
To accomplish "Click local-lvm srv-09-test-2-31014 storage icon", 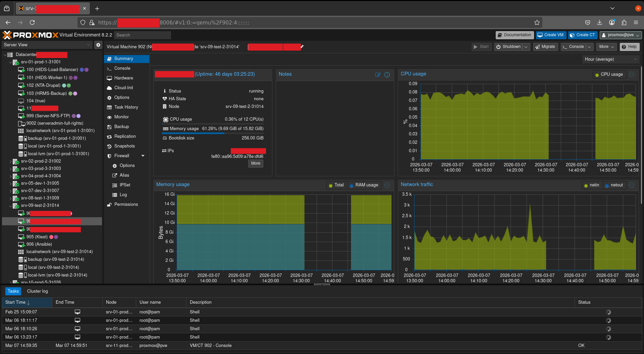I will [x=22, y=275].
